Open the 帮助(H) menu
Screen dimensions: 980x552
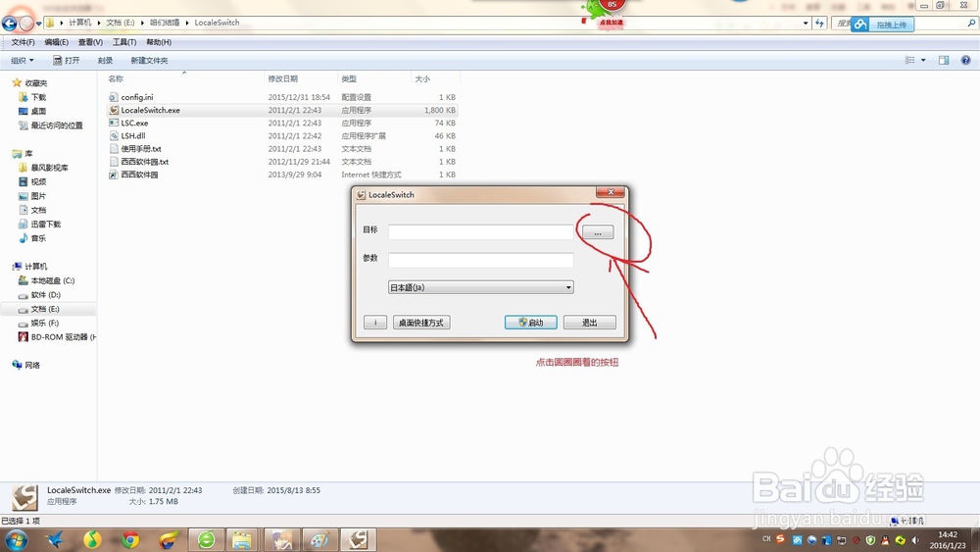(x=159, y=42)
